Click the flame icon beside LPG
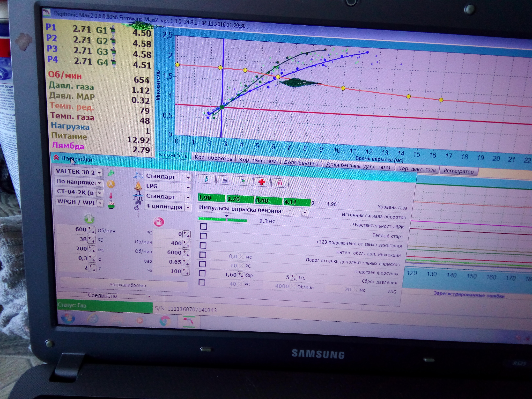 tap(138, 186)
